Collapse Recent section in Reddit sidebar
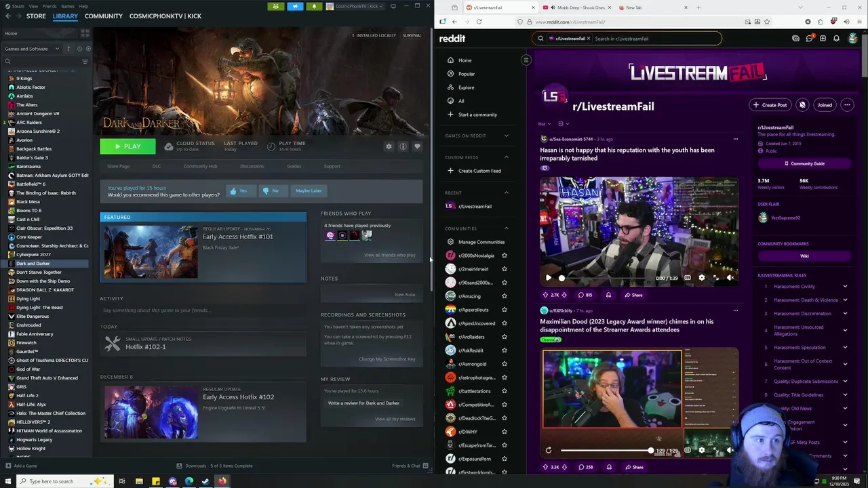Viewport: 868px width, 488px height. click(x=506, y=192)
